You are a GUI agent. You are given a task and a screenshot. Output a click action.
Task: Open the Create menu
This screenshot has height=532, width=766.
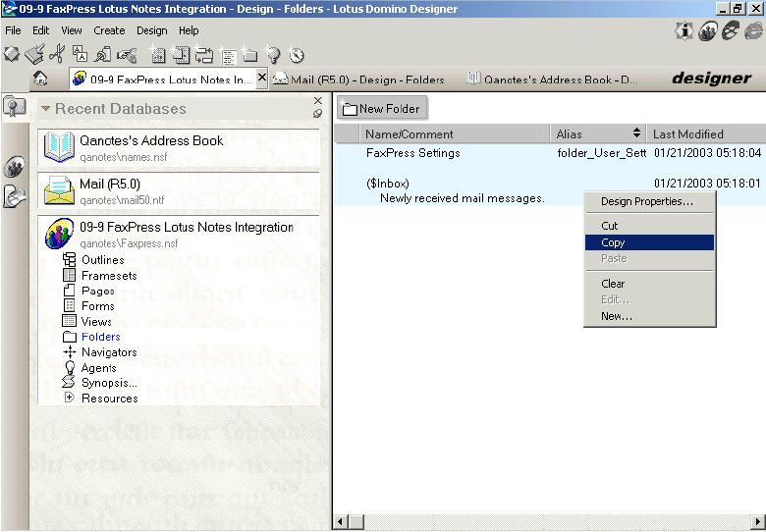(109, 30)
